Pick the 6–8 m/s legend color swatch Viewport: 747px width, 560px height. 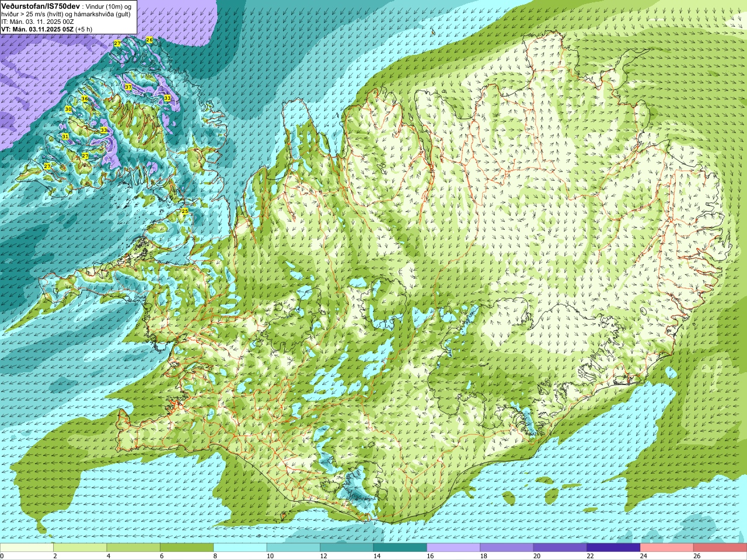click(x=187, y=548)
